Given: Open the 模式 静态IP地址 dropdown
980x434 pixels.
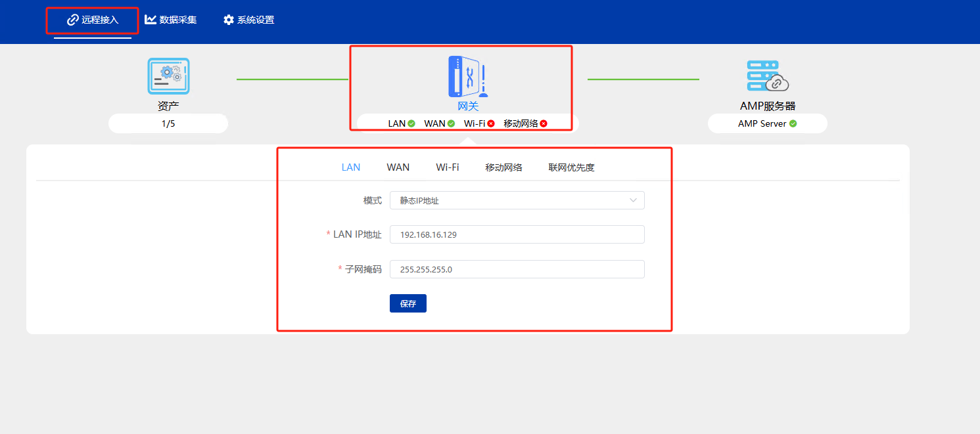Looking at the screenshot, I should pos(517,200).
